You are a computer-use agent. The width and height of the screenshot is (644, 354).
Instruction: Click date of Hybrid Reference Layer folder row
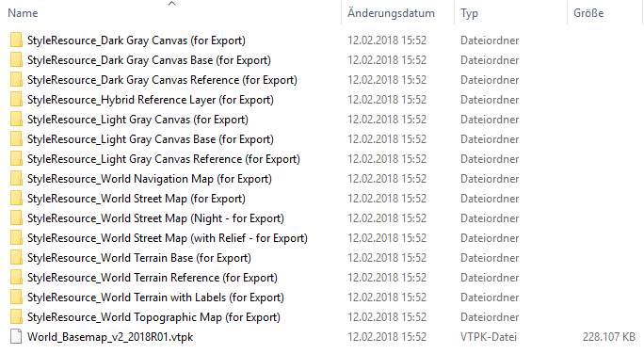click(x=387, y=100)
